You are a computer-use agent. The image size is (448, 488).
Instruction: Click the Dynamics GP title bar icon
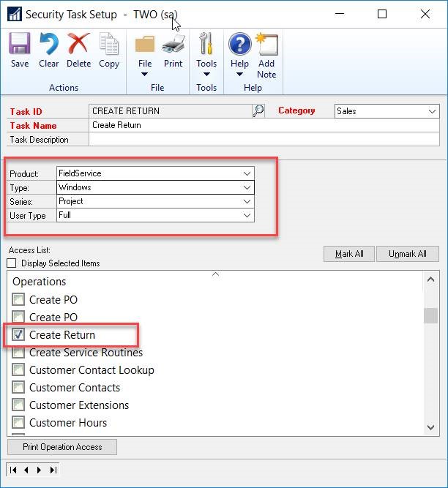[15, 14]
